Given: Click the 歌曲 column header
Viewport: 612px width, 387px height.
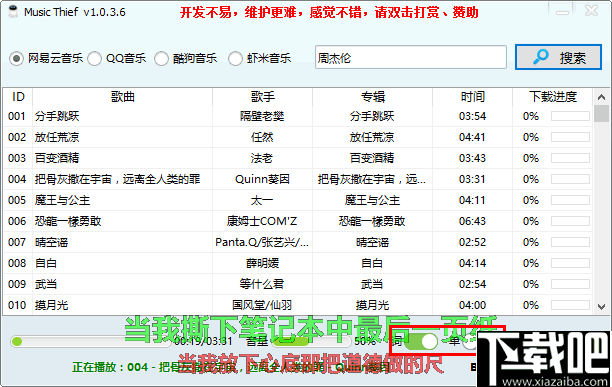Looking at the screenshot, I should click(123, 97).
